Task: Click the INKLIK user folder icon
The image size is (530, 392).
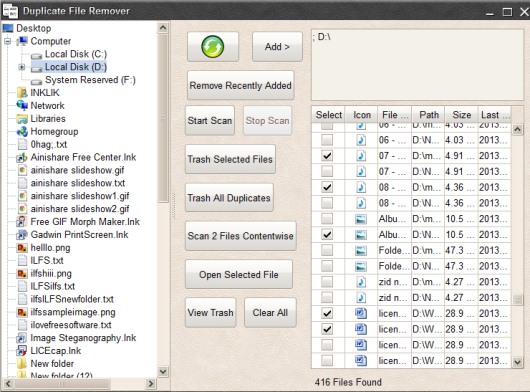Action: tap(22, 93)
